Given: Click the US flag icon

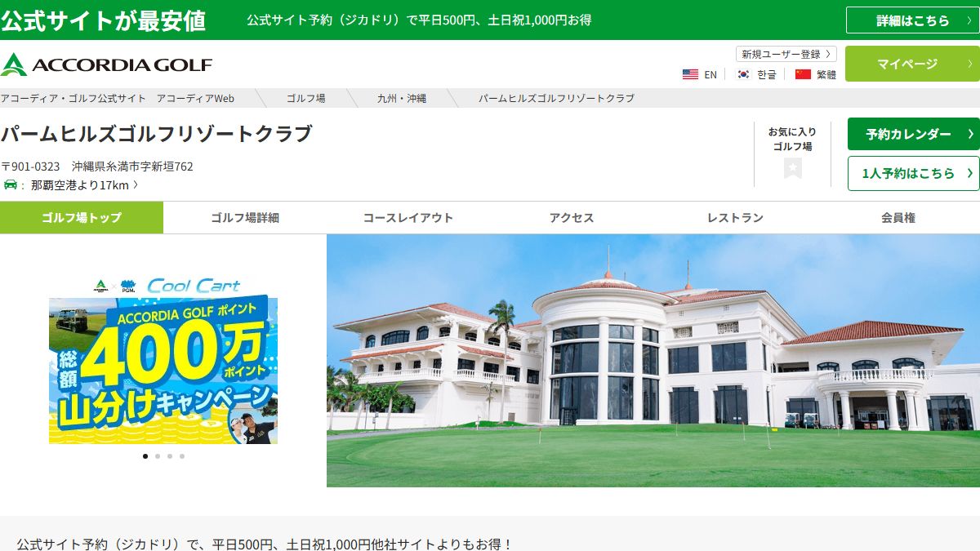Looking at the screenshot, I should (690, 74).
